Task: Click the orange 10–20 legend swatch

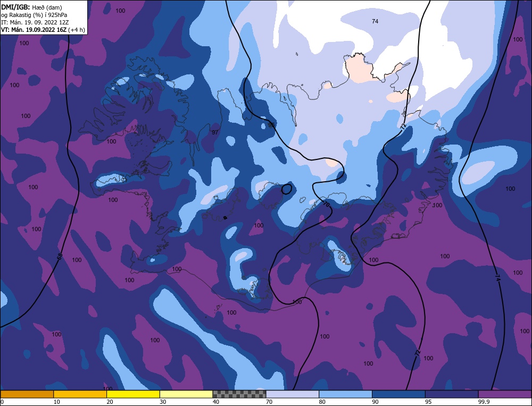Action: tap(80, 394)
